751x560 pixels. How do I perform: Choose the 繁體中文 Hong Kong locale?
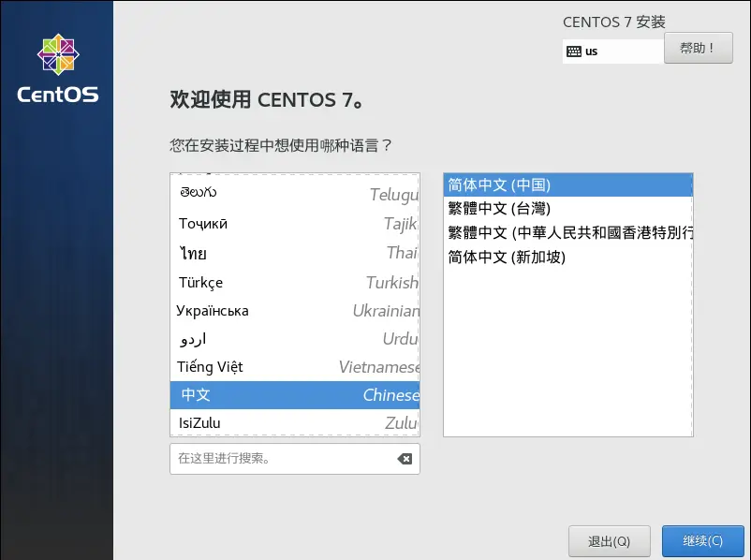[x=568, y=233]
